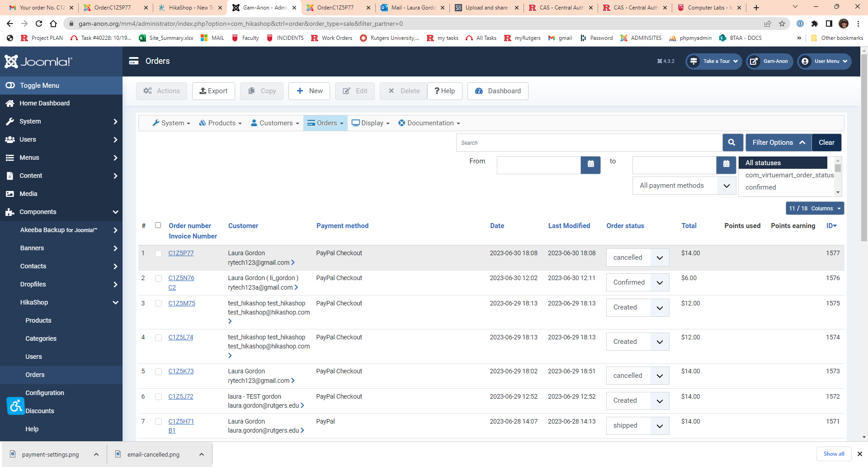Select confirmed in the status list

[760, 187]
